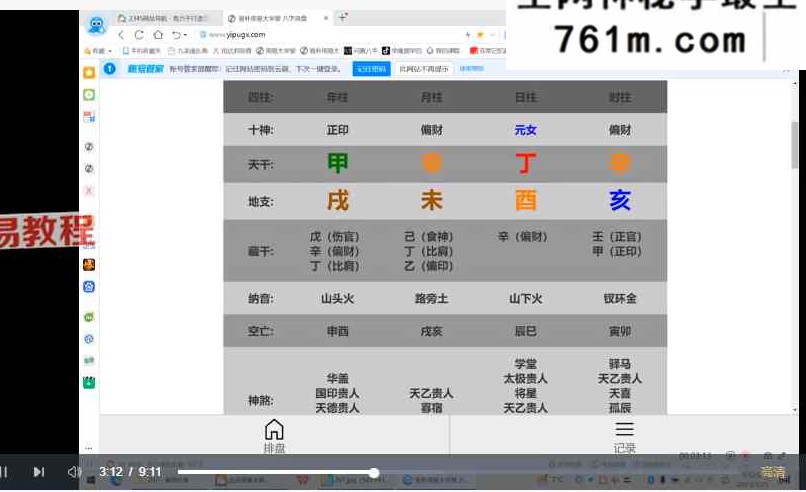The image size is (806, 492).
Task: Pause the video with the pause button
Action: (4, 472)
